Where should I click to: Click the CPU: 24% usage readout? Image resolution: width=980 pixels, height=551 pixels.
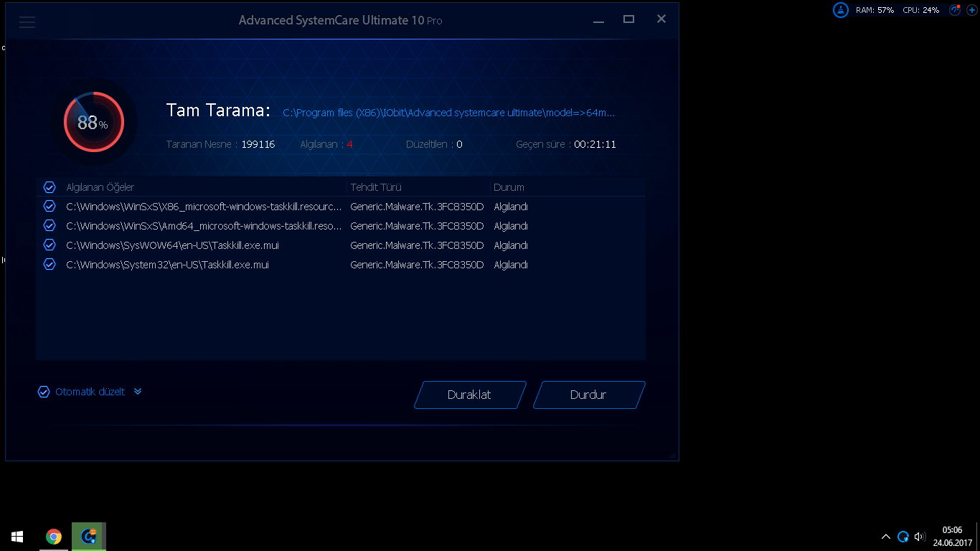pos(920,10)
